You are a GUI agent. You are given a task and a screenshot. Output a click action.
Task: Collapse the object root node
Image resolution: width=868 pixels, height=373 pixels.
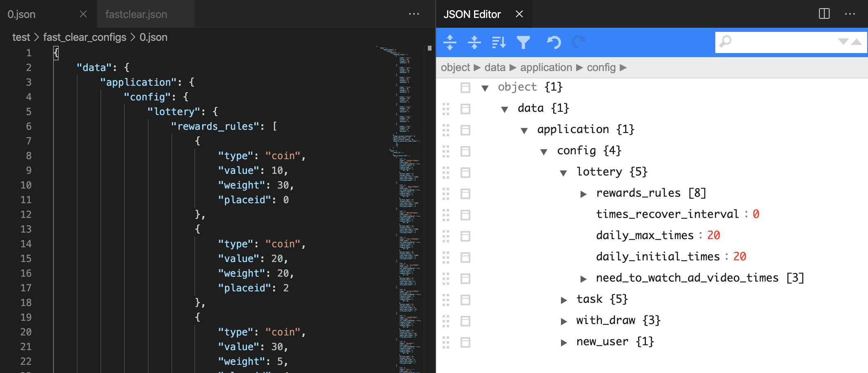pyautogui.click(x=485, y=88)
